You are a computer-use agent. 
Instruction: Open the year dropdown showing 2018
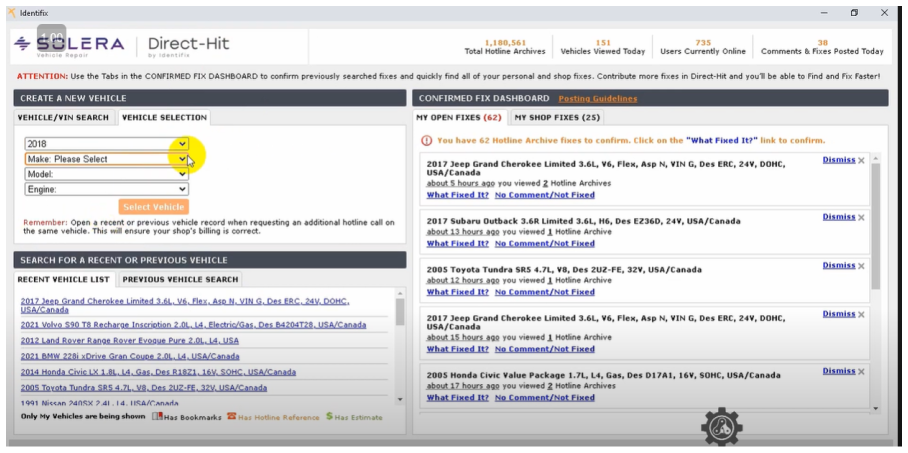coord(107,143)
